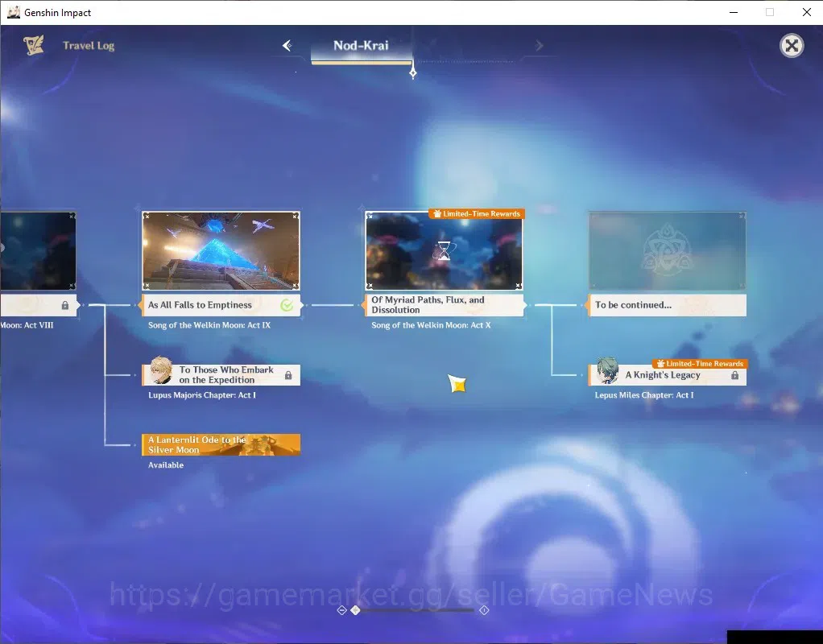Viewport: 823px width, 644px height.
Task: Click the hourglass icon on Act X image
Action: click(444, 251)
